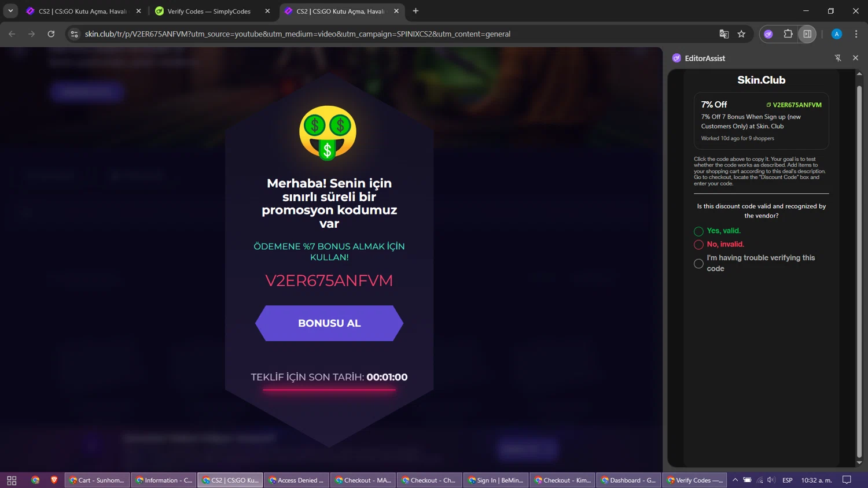This screenshot has width=868, height=488.
Task: Click the pink V2ER675ANFVM promo code text
Action: pos(329,280)
